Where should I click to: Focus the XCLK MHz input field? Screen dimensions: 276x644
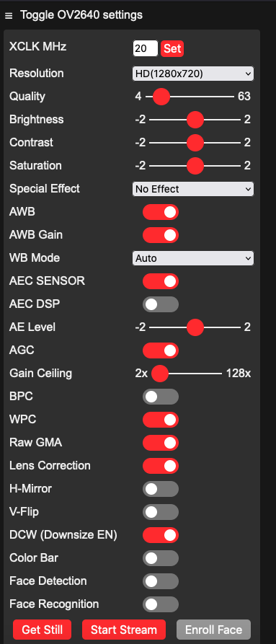[x=145, y=48]
